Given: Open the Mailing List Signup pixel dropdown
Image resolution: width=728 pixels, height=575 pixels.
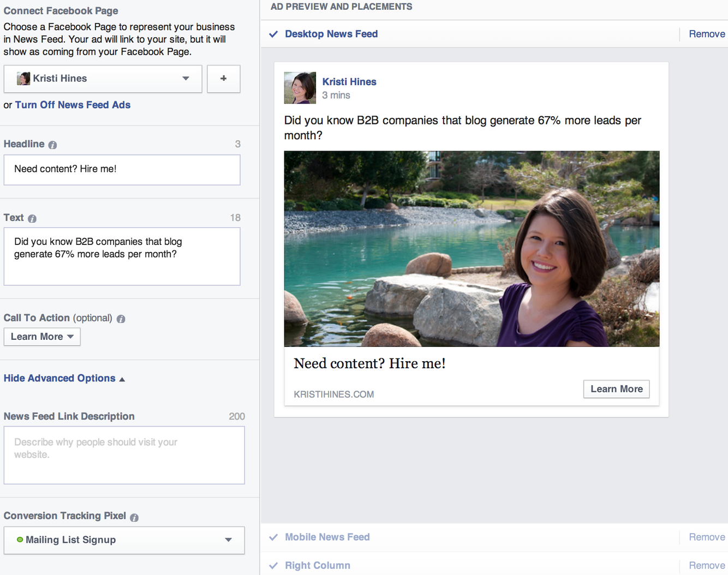Looking at the screenshot, I should 229,540.
